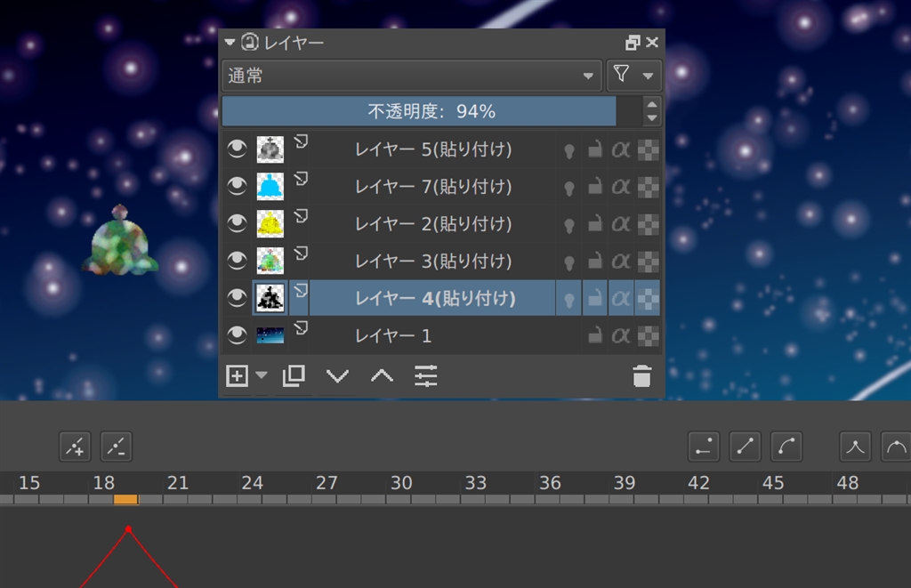Toggle lock on レイヤー 1
The width and height of the screenshot is (911, 588).
click(x=595, y=336)
